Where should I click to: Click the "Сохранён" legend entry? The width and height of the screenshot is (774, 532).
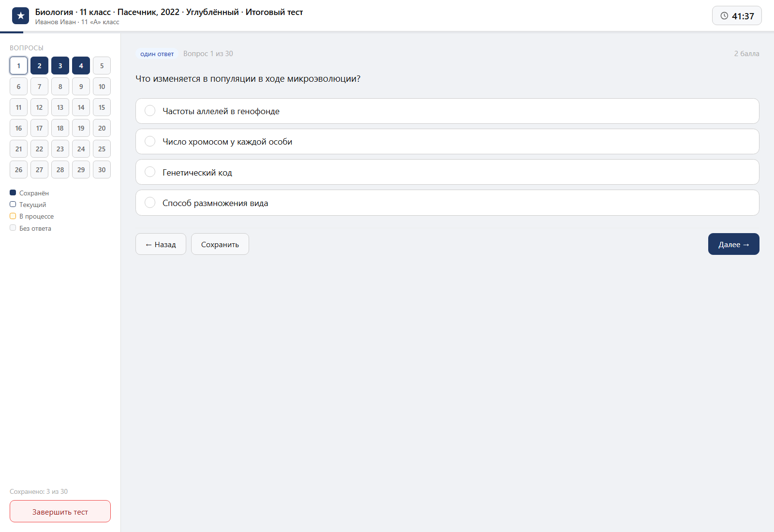coord(30,193)
